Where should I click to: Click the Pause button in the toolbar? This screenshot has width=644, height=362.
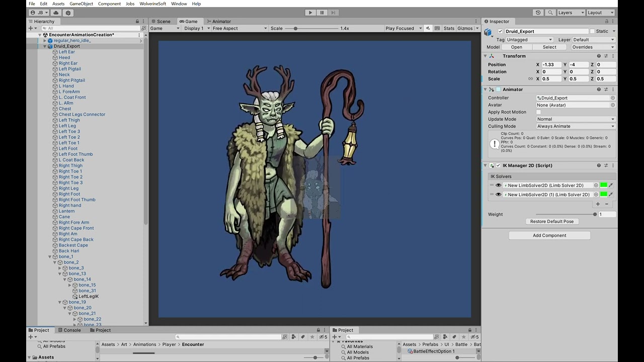[322, 13]
